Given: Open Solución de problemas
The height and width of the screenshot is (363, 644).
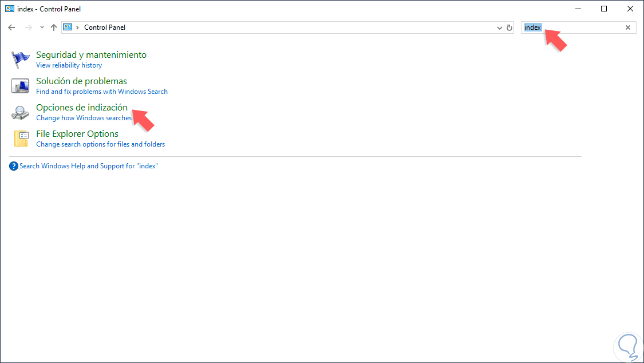Looking at the screenshot, I should pos(81,81).
